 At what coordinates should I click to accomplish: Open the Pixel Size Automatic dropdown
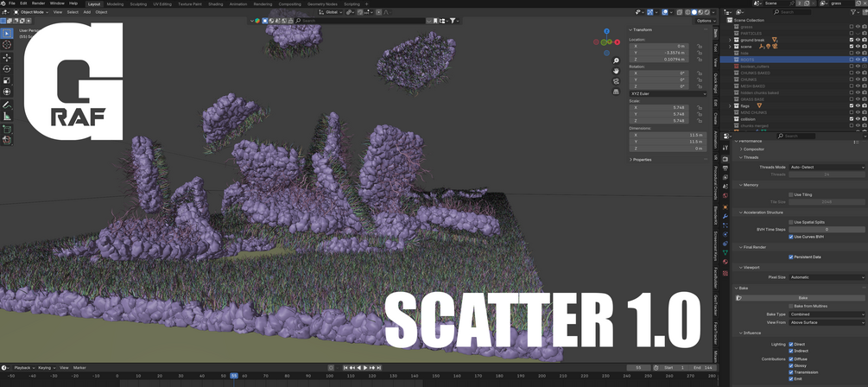[827, 276]
